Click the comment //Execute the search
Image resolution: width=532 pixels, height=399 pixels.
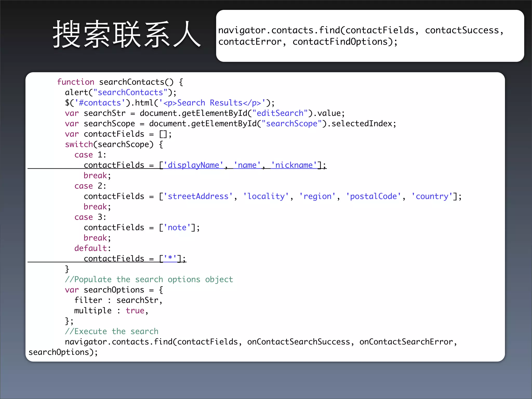(x=112, y=331)
